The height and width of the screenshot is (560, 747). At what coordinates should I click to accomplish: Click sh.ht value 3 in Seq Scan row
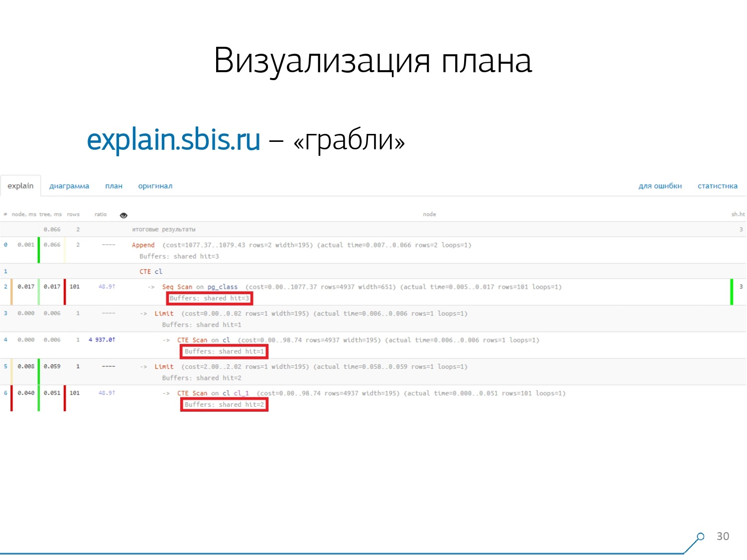point(741,287)
